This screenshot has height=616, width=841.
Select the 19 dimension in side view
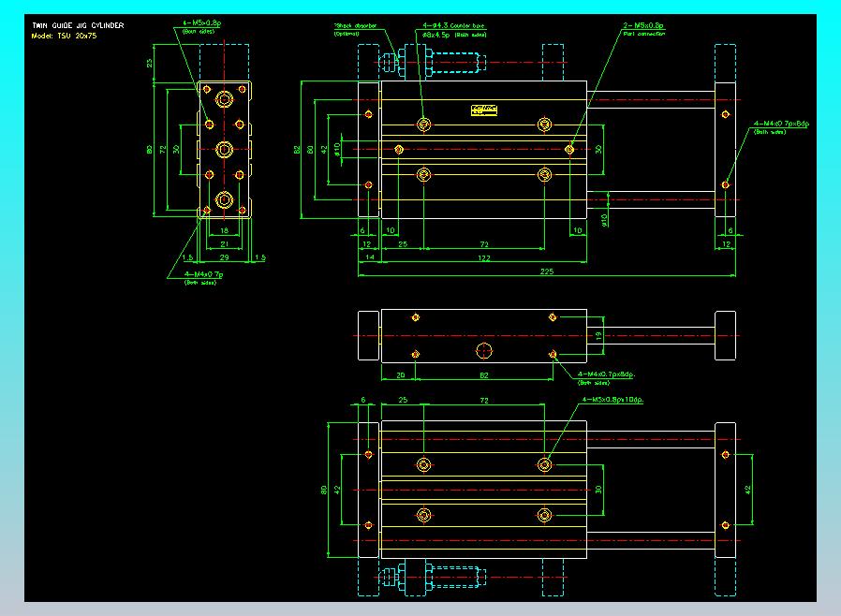click(x=599, y=334)
